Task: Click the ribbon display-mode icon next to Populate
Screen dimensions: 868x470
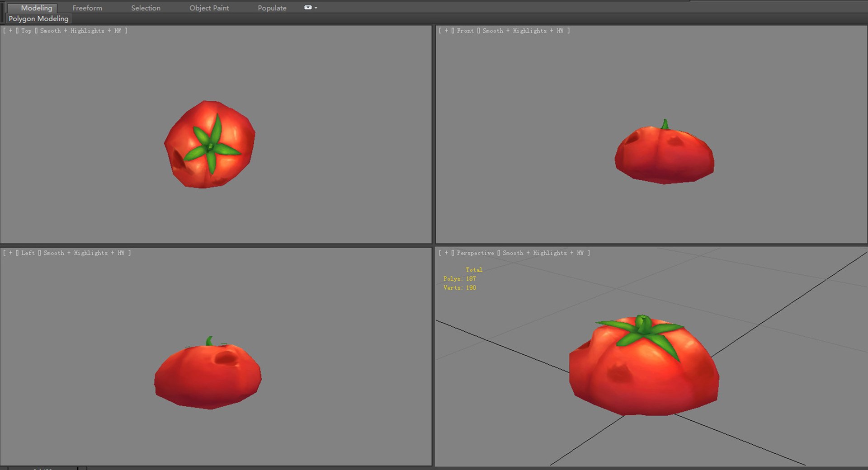Action: pyautogui.click(x=308, y=7)
